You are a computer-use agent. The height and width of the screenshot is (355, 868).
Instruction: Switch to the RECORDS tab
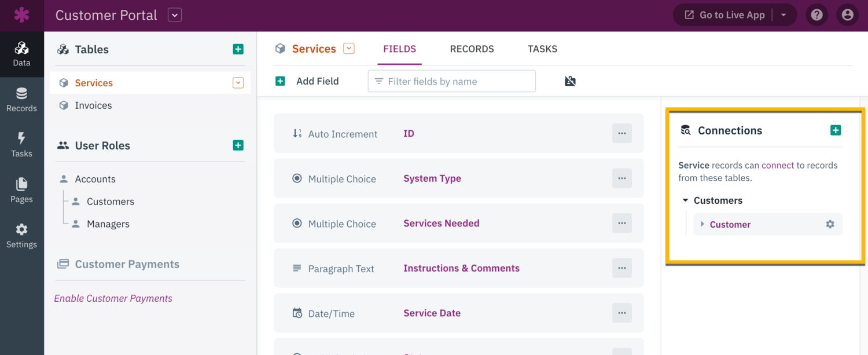(472, 49)
